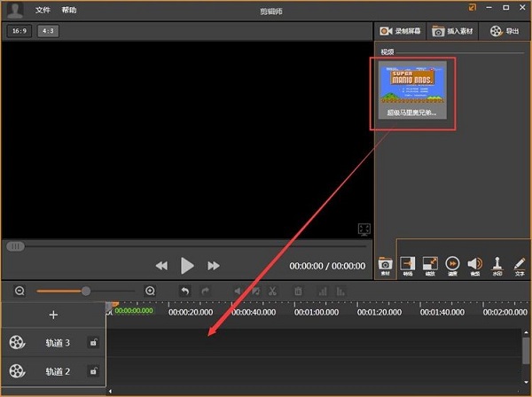Click the undo arrow in timeline toolbar
The width and height of the screenshot is (532, 397).
pos(184,291)
